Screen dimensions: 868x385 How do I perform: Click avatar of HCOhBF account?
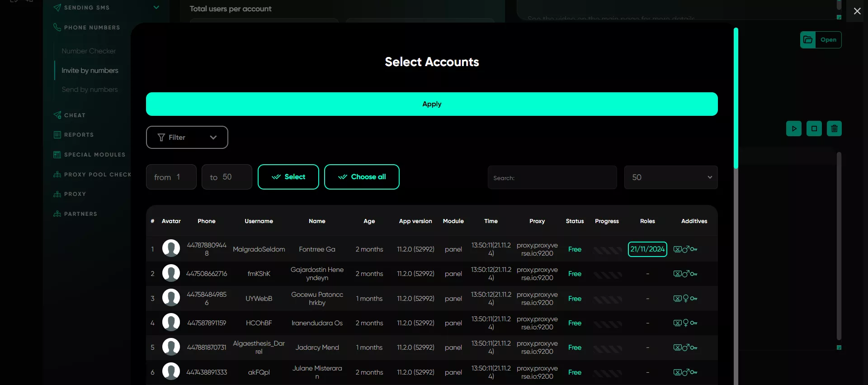(x=171, y=322)
